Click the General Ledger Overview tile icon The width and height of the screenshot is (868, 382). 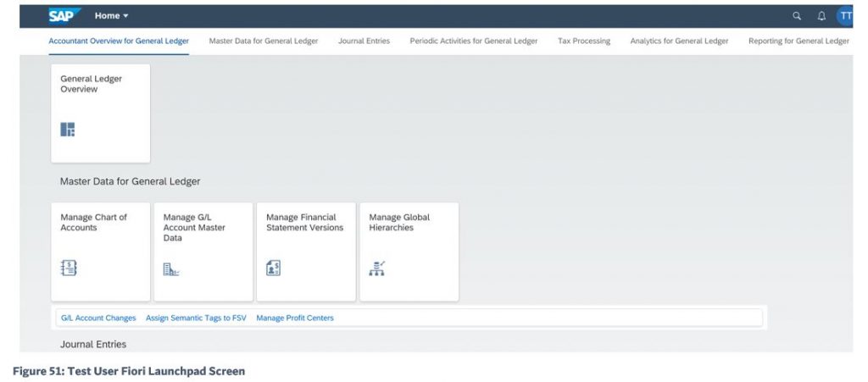click(68, 130)
